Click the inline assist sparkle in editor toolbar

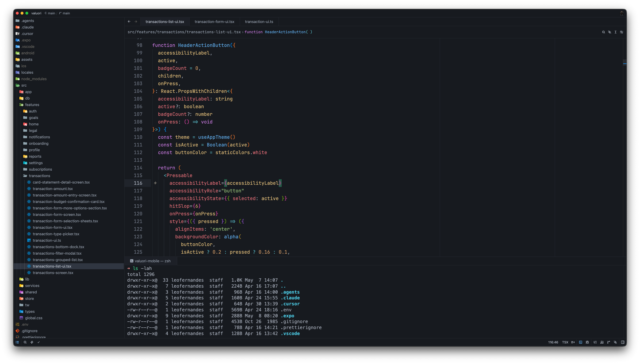coord(610,32)
